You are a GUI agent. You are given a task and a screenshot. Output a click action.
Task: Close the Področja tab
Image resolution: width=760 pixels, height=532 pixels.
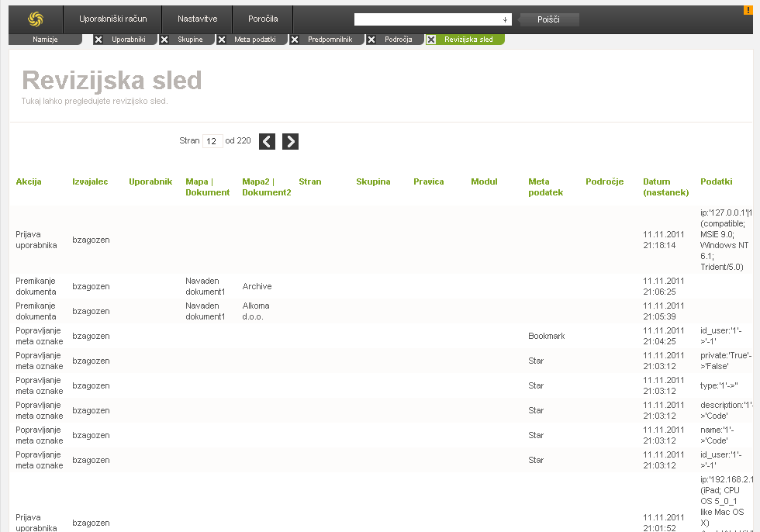point(371,40)
